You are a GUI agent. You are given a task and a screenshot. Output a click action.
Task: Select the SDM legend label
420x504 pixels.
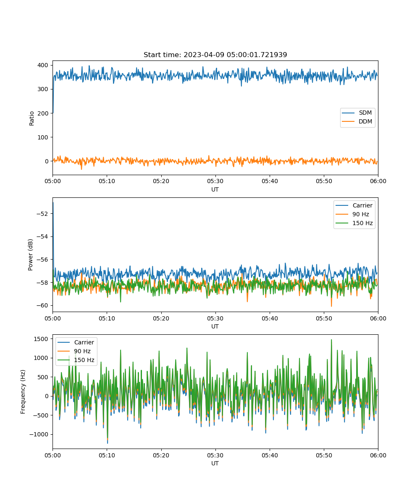pyautogui.click(x=365, y=113)
